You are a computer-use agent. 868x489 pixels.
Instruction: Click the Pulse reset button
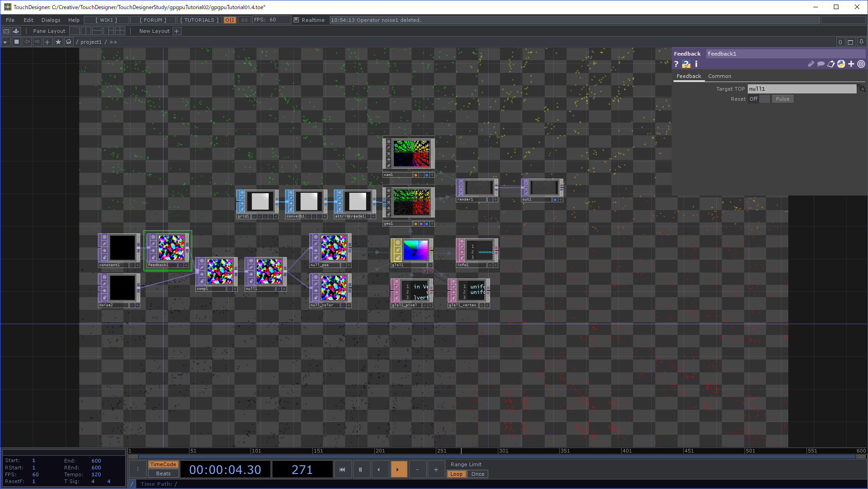pyautogui.click(x=782, y=99)
